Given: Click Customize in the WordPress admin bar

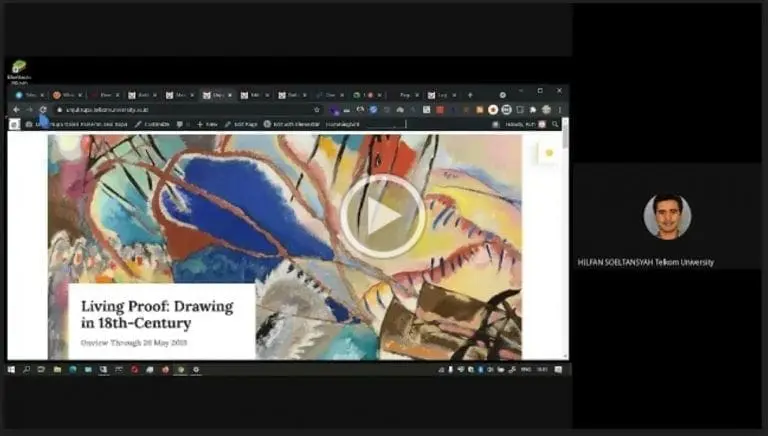Looking at the screenshot, I should [152, 124].
